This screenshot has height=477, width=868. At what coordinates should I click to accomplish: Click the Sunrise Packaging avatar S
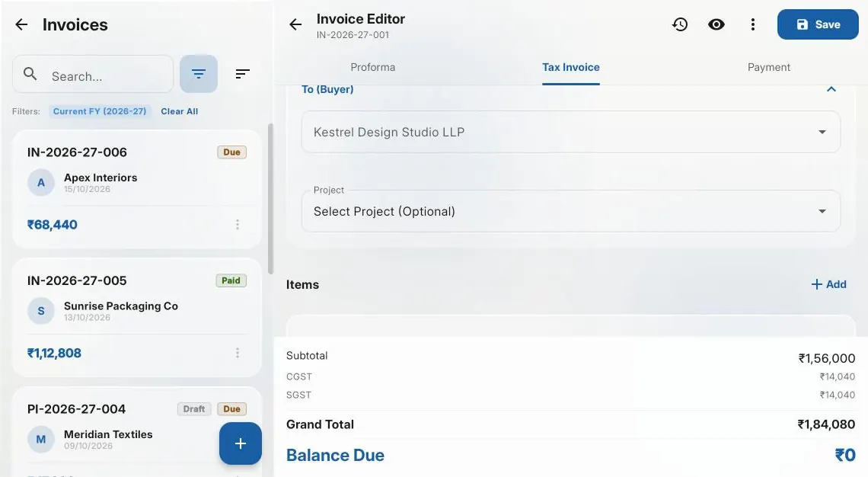point(41,312)
